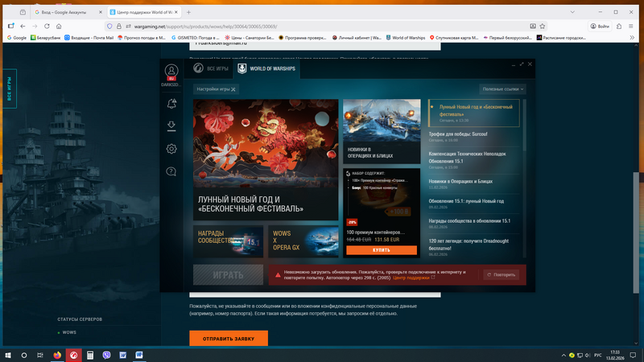Viewport: 644px width, 362px height.
Task: Follow the Центр поддержки link
Action: [x=413, y=278]
